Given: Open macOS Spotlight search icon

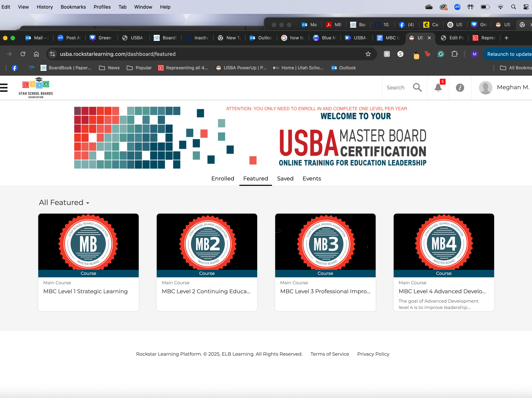Looking at the screenshot, I should (x=513, y=7).
